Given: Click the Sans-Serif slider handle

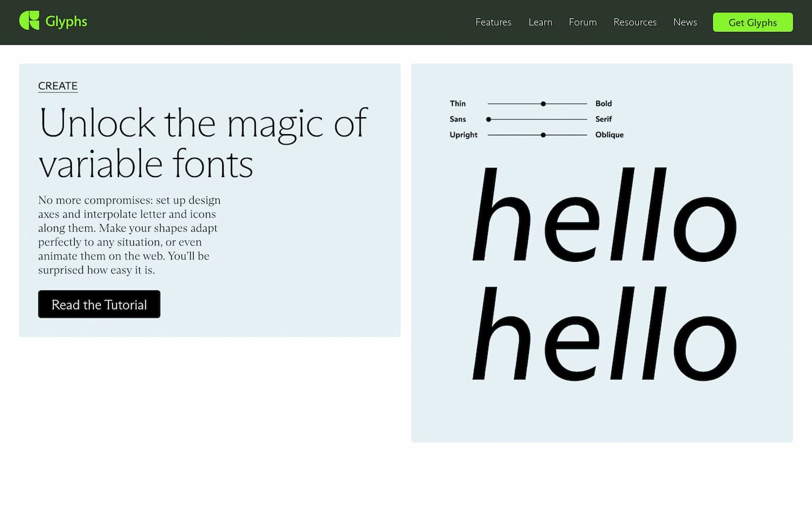Looking at the screenshot, I should pos(490,119).
